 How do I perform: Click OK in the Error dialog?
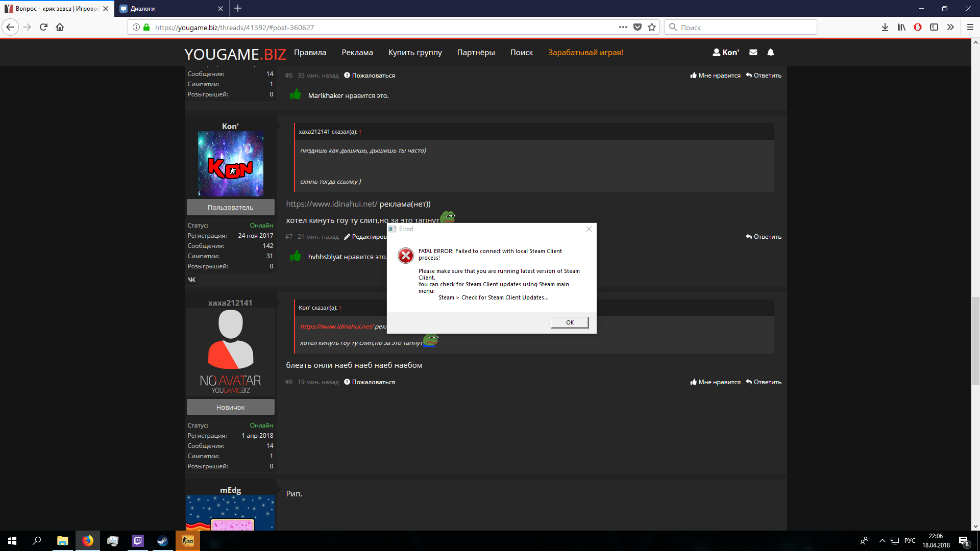click(569, 322)
